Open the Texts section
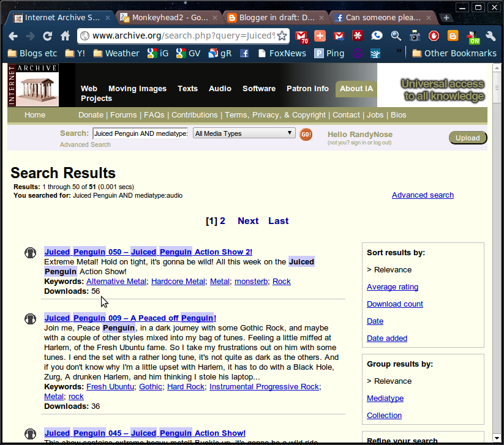The width and height of the screenshot is (504, 445). (x=187, y=88)
